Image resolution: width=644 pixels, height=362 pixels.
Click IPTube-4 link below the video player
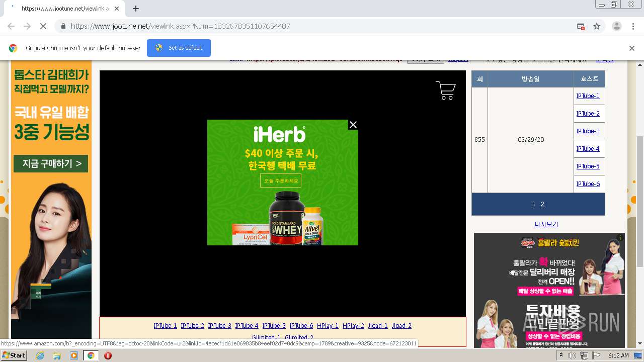[x=247, y=326]
